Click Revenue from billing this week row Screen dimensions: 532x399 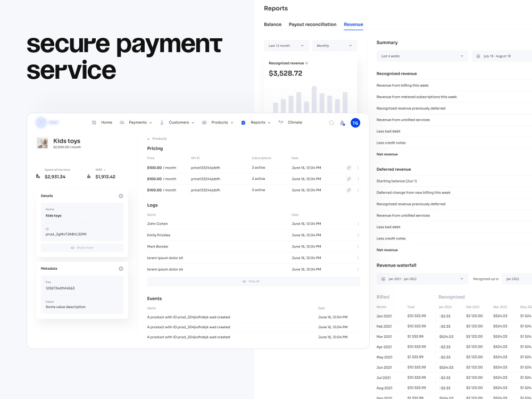coord(454,86)
